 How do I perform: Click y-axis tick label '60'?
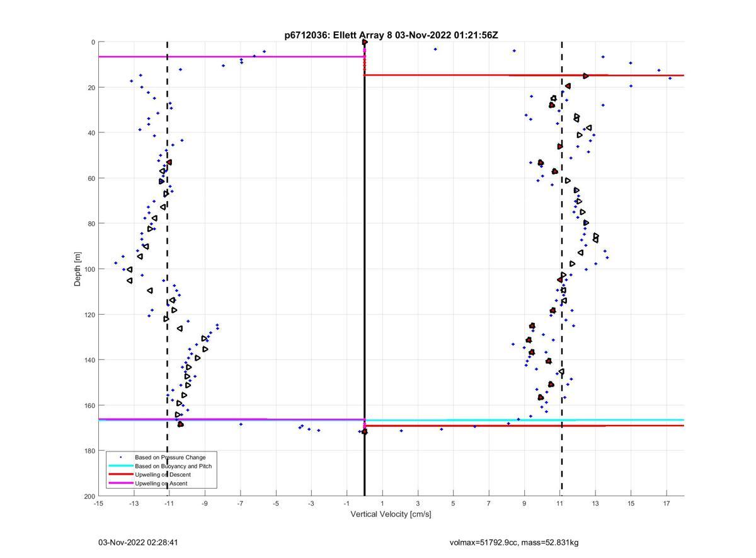point(91,178)
